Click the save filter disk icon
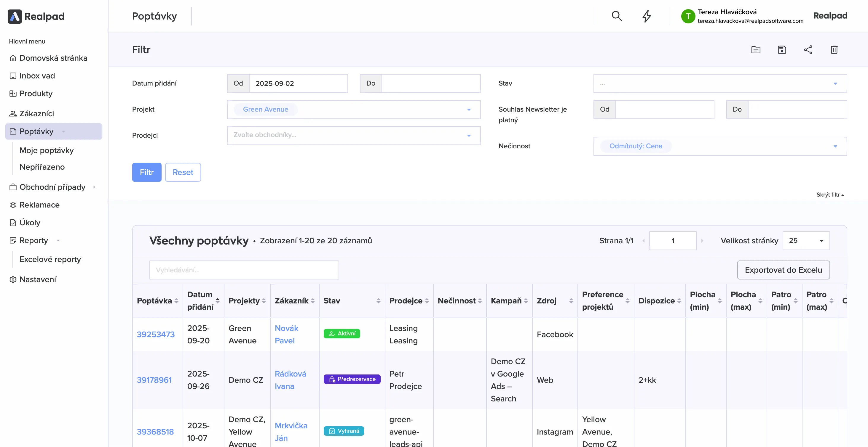 (782, 50)
